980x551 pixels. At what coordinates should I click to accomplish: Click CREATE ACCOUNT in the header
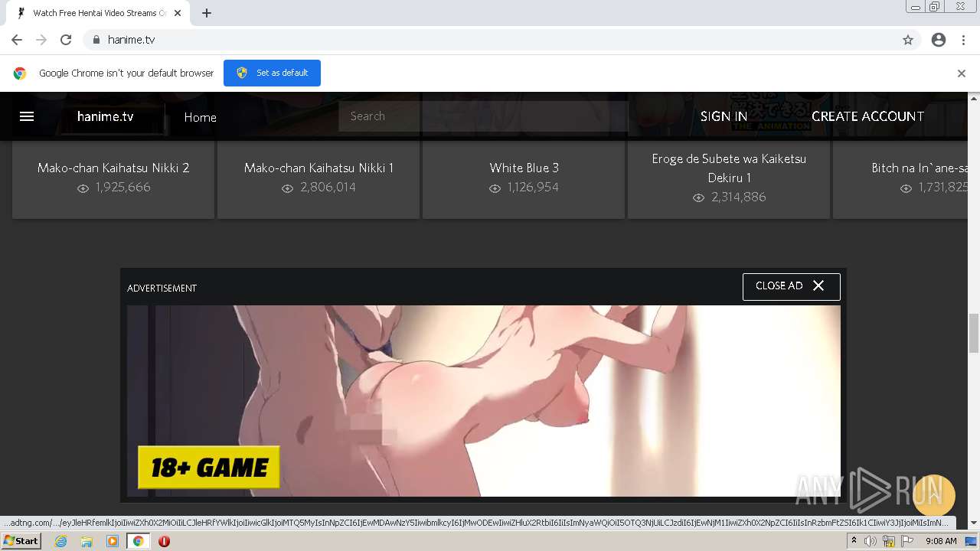tap(867, 116)
